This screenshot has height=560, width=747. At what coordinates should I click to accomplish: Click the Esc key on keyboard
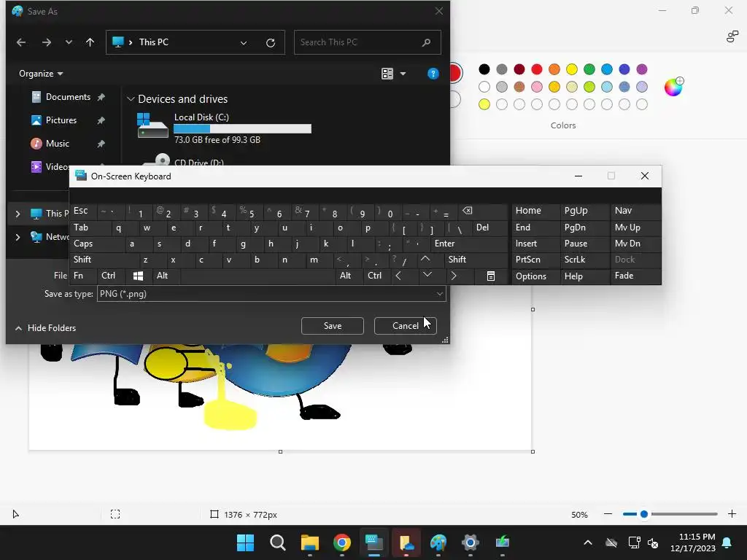[83, 211]
